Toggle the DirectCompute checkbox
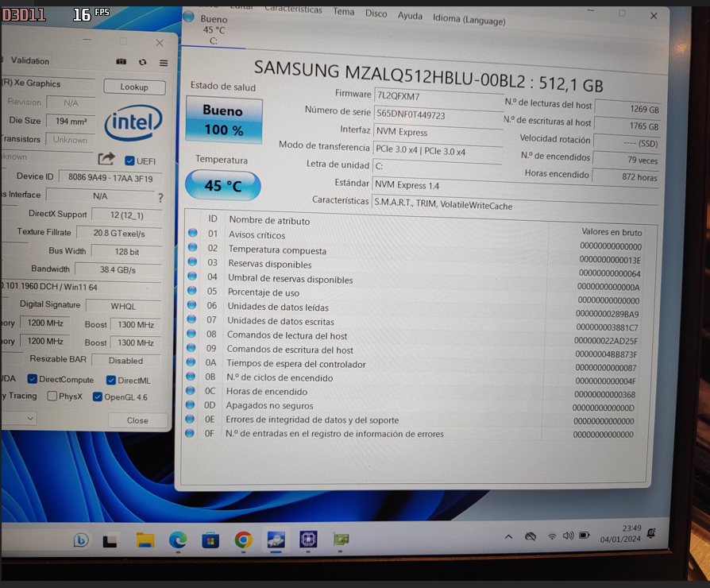Screen dimensions: 710x588 pos(32,379)
